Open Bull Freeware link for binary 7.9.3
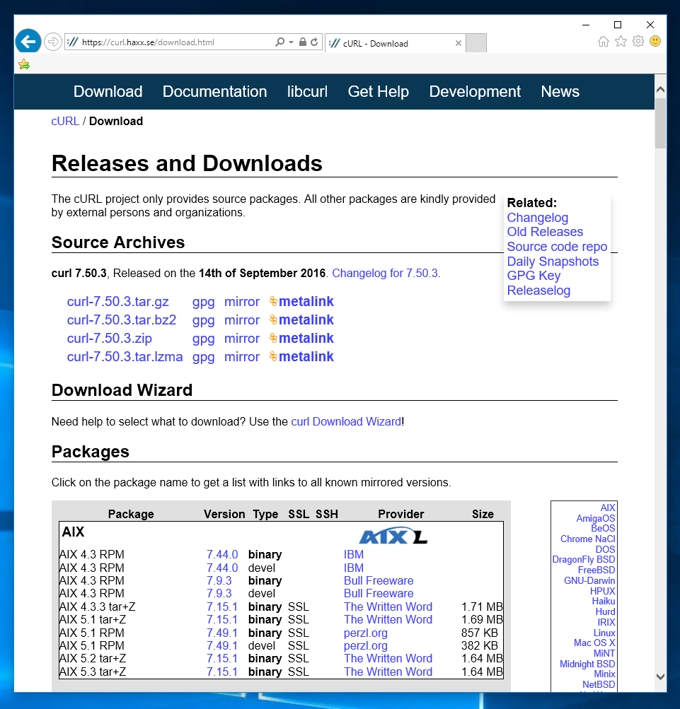This screenshot has height=709, width=680. (378, 581)
